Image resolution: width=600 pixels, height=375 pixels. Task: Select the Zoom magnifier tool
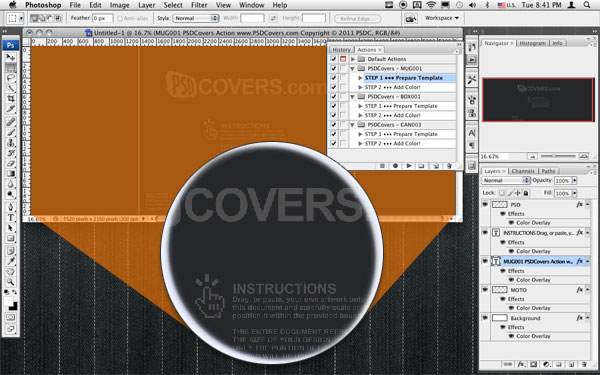pyautogui.click(x=11, y=282)
